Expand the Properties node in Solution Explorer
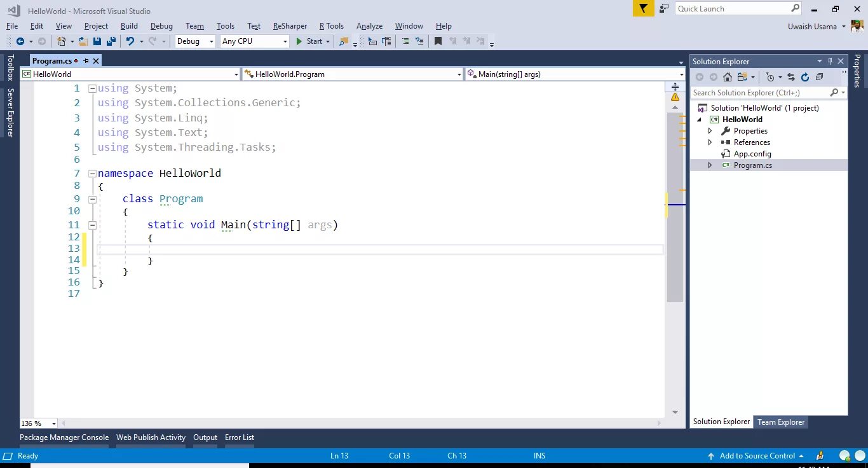Screen dimensions: 868x468 [710, 131]
